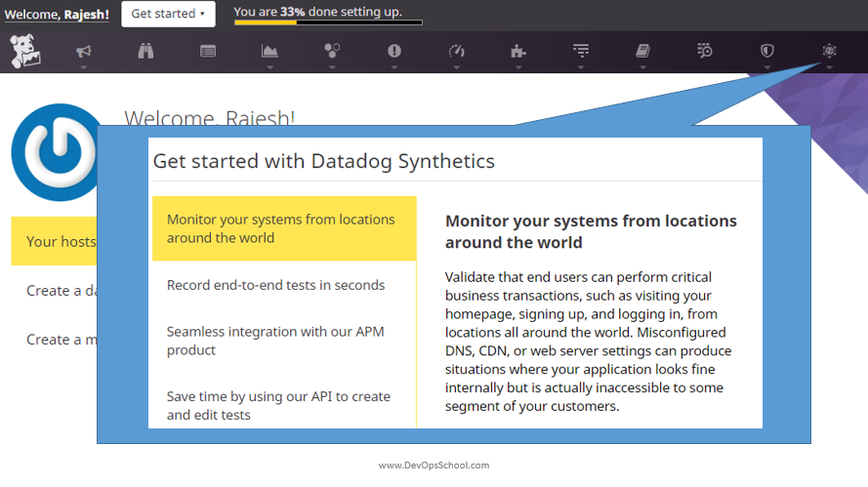The image size is (868, 487).
Task: Choose 'Save time by using our API' item
Action: pos(278,405)
